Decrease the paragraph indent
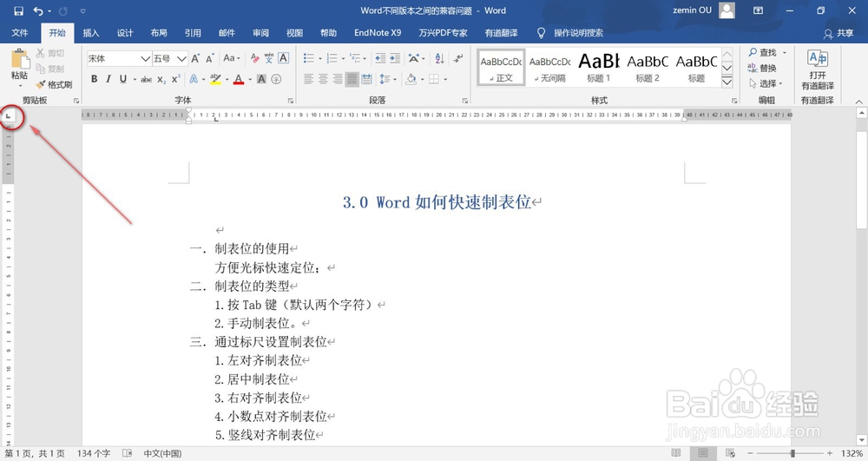 380,58
